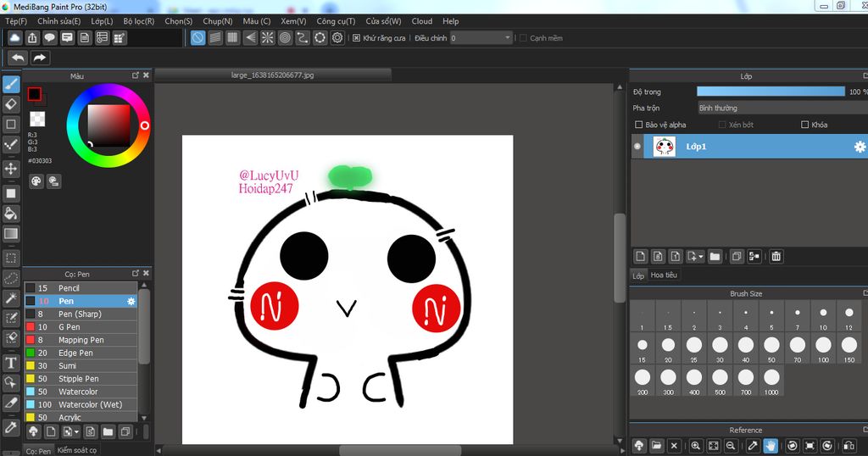Add a new layer folder
The width and height of the screenshot is (868, 456).
point(715,256)
